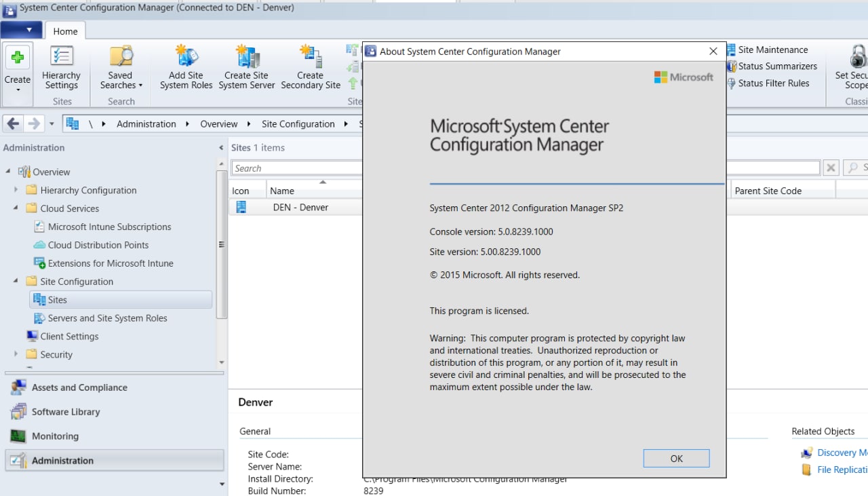The width and height of the screenshot is (868, 496).
Task: Click Administration in the breadcrumb path
Action: pos(146,124)
